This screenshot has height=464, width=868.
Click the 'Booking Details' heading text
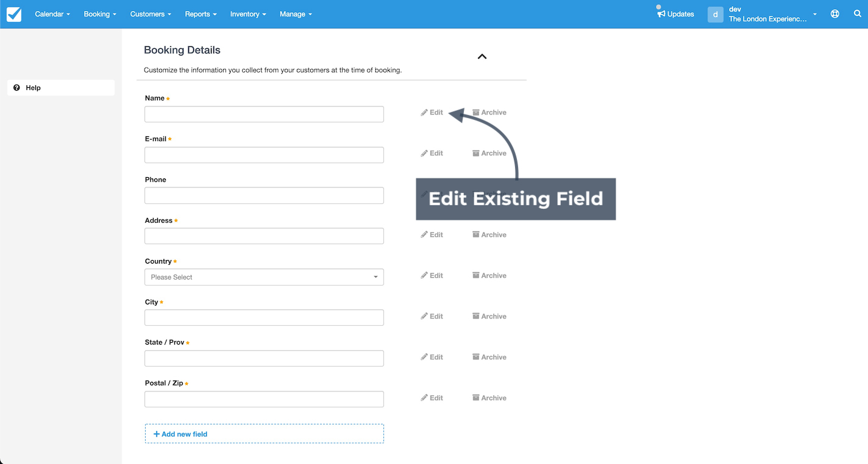point(182,50)
